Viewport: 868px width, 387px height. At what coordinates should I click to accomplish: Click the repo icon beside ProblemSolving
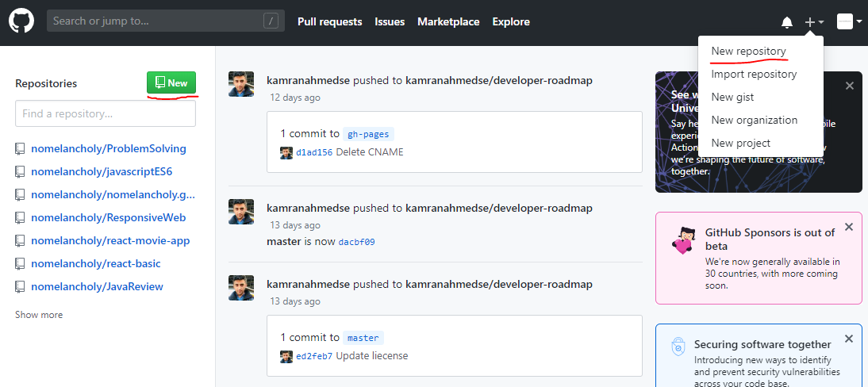(x=20, y=148)
